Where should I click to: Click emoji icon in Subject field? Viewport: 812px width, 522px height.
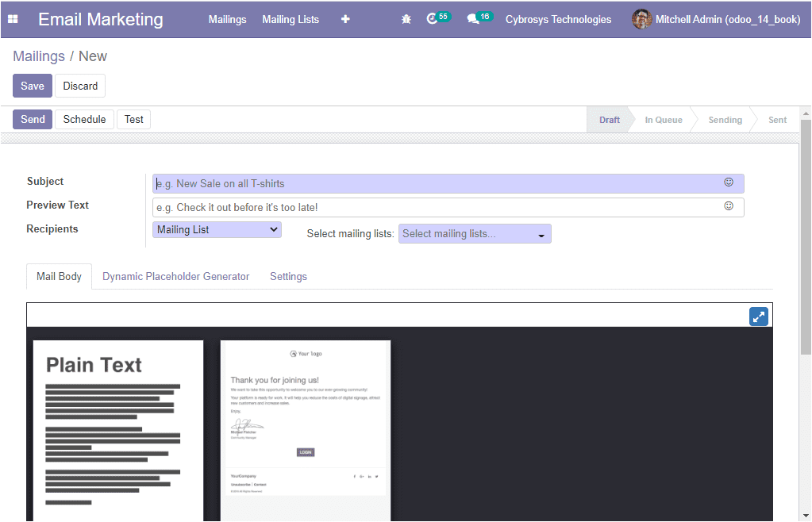(x=729, y=182)
